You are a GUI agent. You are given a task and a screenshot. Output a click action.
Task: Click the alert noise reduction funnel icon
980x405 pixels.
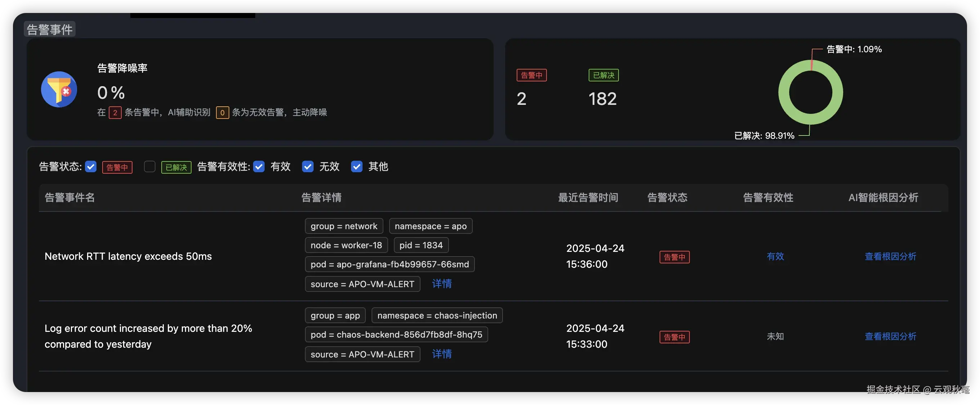(59, 89)
